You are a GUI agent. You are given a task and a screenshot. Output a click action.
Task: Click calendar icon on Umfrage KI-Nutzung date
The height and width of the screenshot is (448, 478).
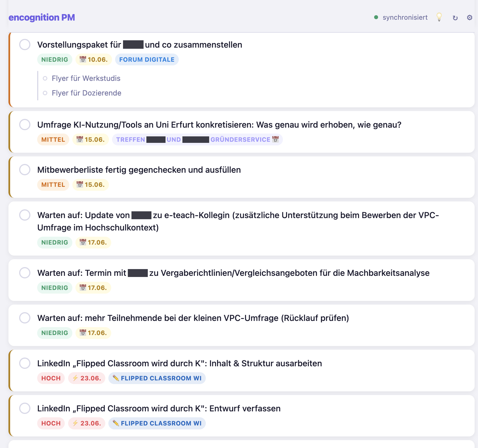[x=80, y=139]
